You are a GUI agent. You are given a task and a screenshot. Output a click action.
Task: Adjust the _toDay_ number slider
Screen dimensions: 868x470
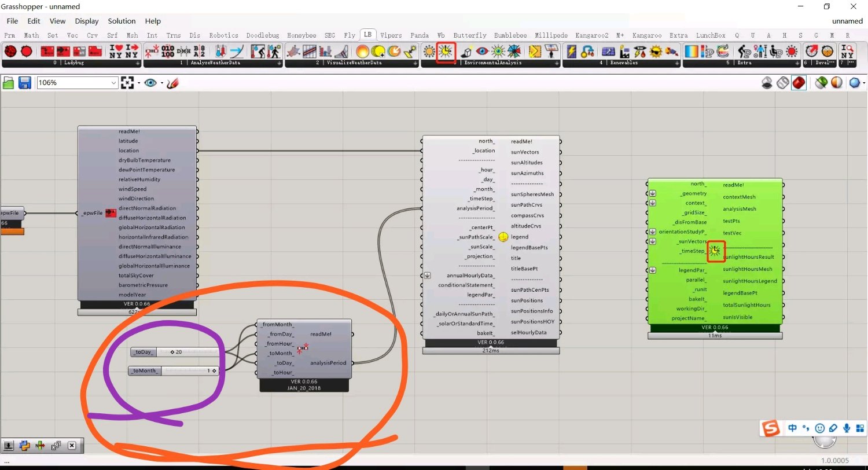pos(175,352)
